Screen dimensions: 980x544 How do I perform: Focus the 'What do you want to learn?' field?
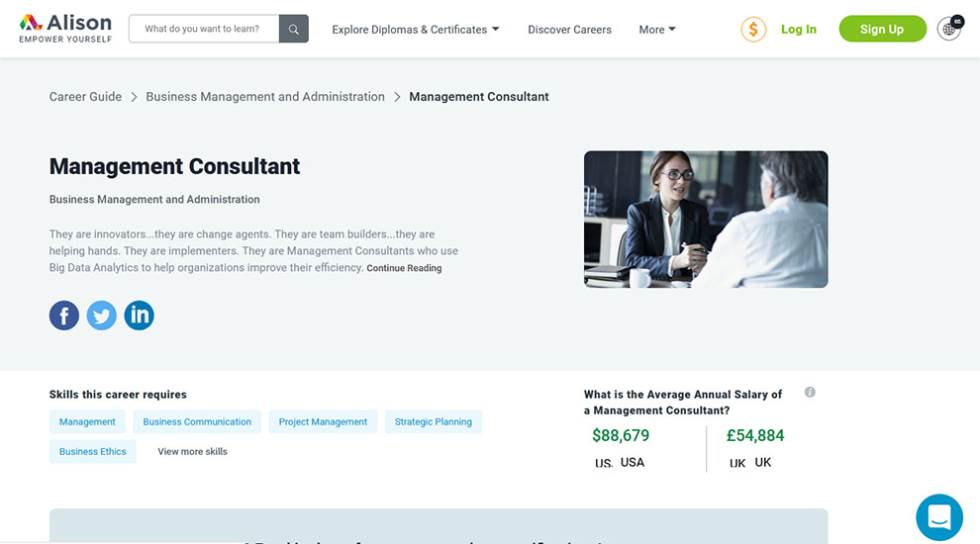click(x=204, y=29)
